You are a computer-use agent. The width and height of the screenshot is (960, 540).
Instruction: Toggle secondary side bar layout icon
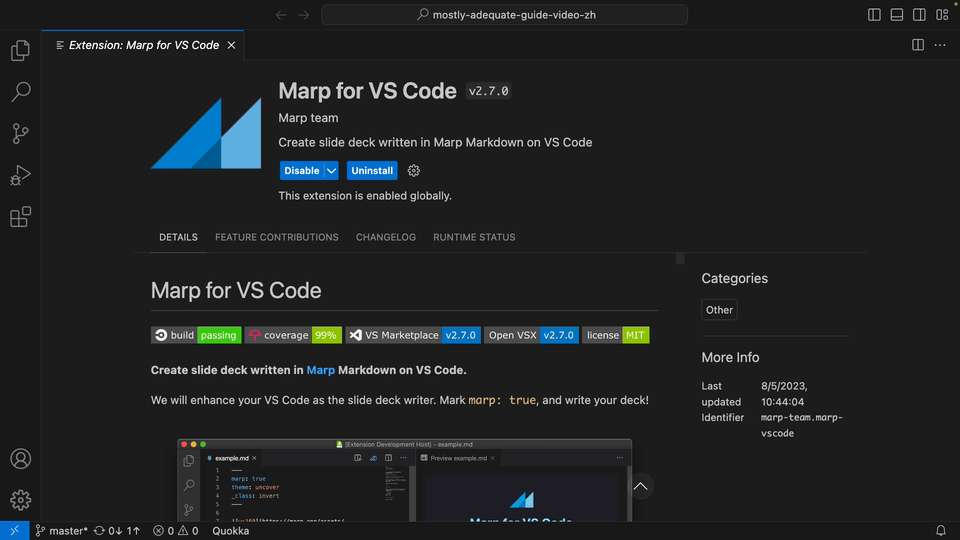coord(919,15)
